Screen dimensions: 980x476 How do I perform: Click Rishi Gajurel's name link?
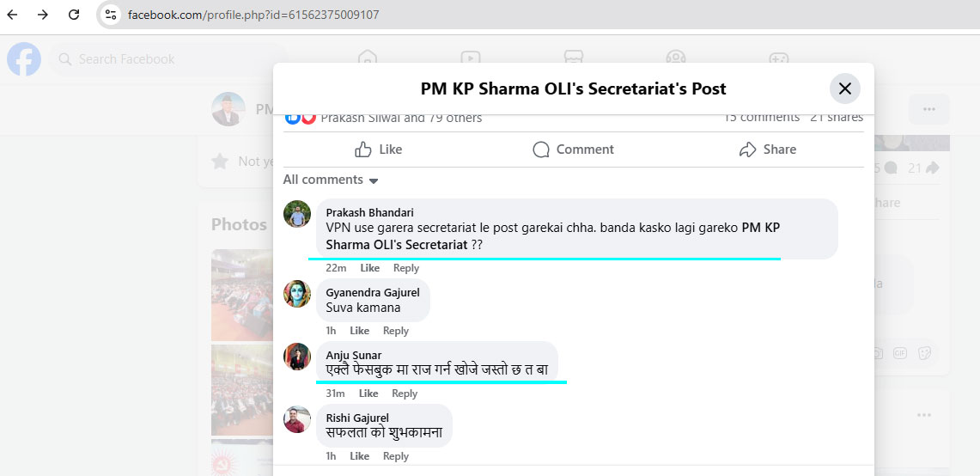click(357, 418)
